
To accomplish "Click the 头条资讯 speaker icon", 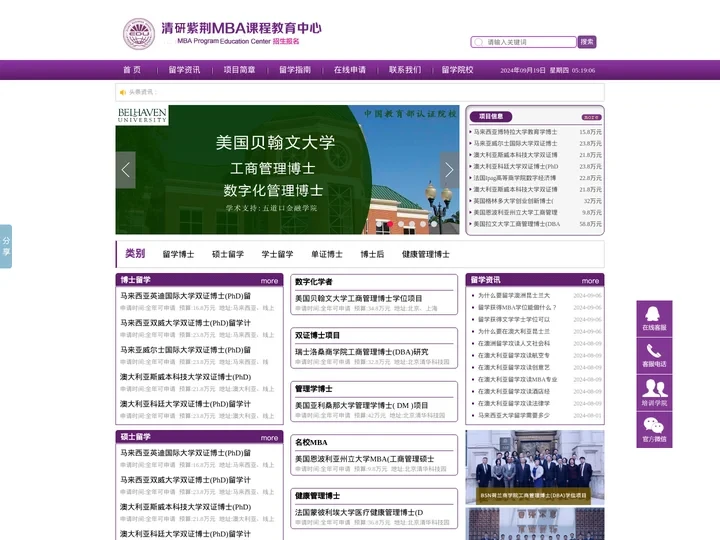I will (123, 92).
